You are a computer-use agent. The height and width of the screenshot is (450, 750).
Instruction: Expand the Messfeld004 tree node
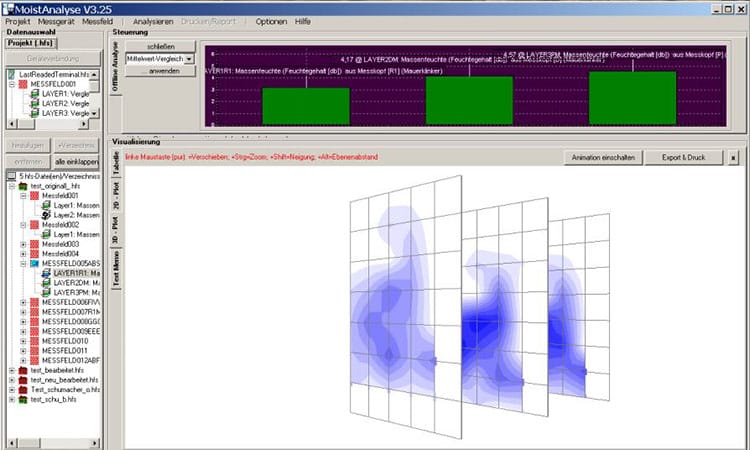tap(23, 254)
